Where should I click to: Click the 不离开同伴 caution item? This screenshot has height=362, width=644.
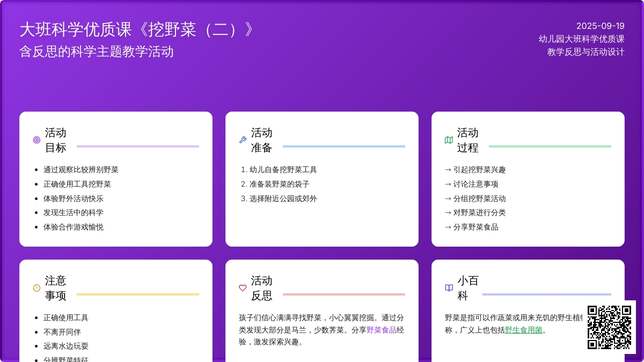pos(62,332)
